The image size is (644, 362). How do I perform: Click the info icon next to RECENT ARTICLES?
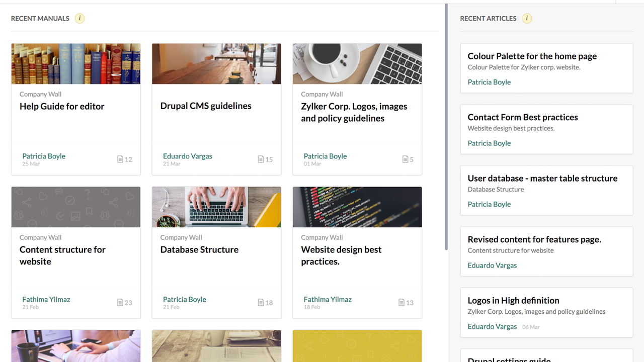(527, 18)
